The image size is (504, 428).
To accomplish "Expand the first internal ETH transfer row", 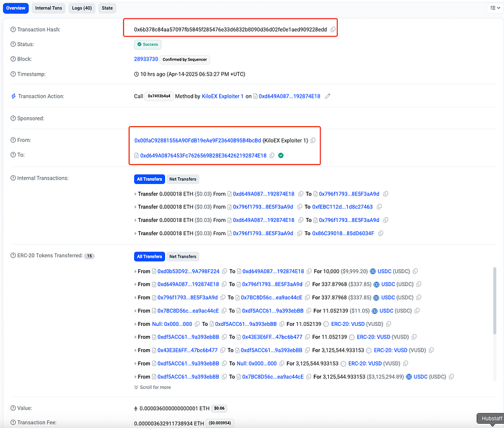I will pos(135,194).
